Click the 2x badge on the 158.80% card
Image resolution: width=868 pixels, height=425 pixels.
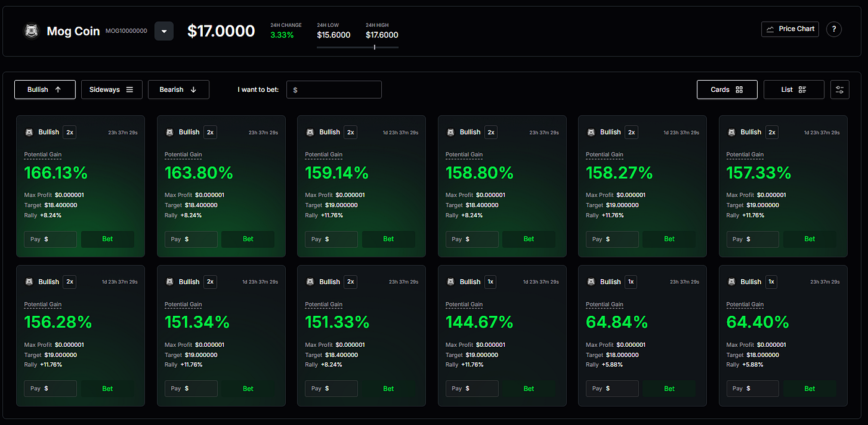(491, 132)
